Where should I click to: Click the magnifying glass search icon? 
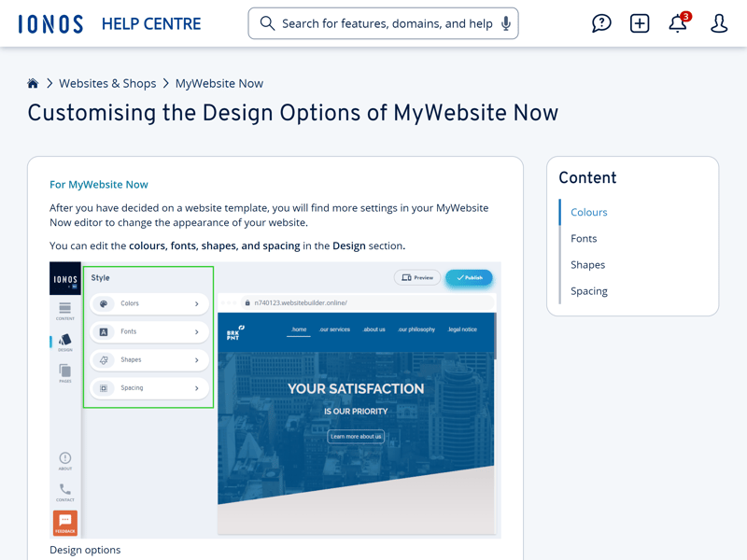click(x=267, y=23)
